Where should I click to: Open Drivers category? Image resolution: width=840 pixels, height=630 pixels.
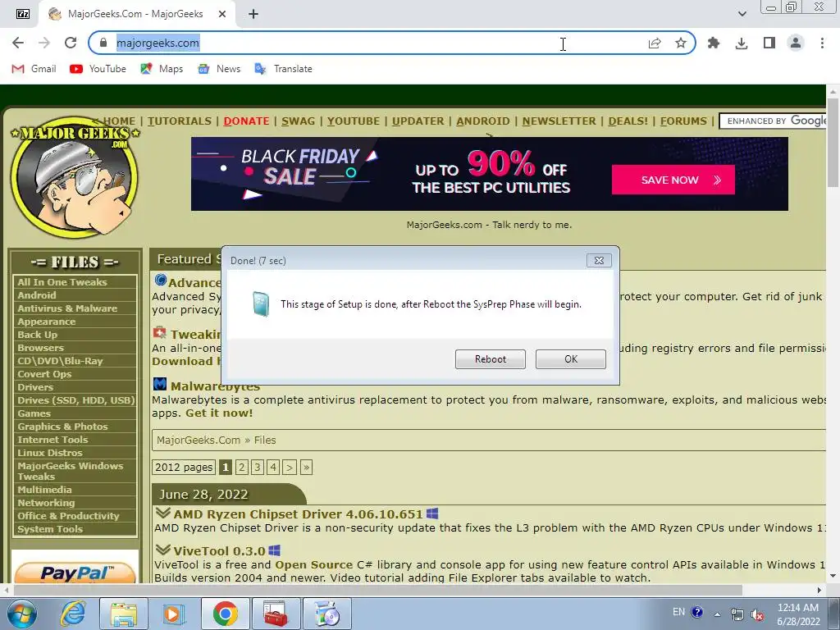(35, 387)
